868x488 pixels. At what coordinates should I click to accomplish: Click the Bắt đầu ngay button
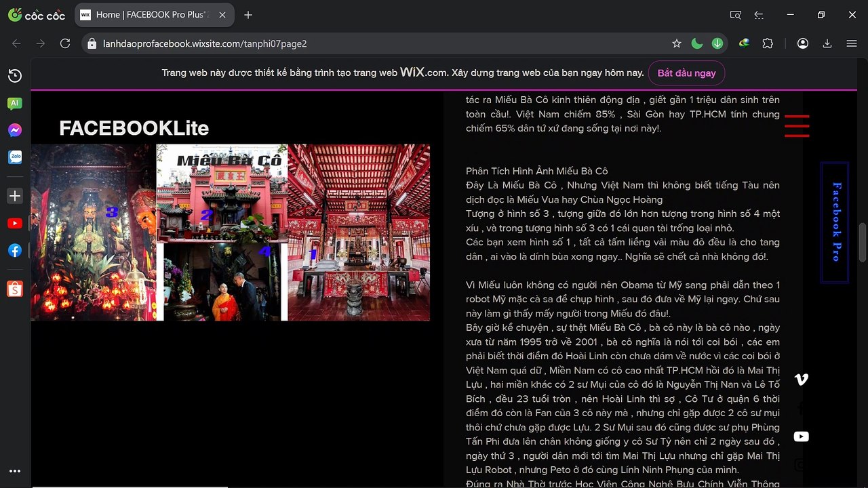(x=686, y=73)
